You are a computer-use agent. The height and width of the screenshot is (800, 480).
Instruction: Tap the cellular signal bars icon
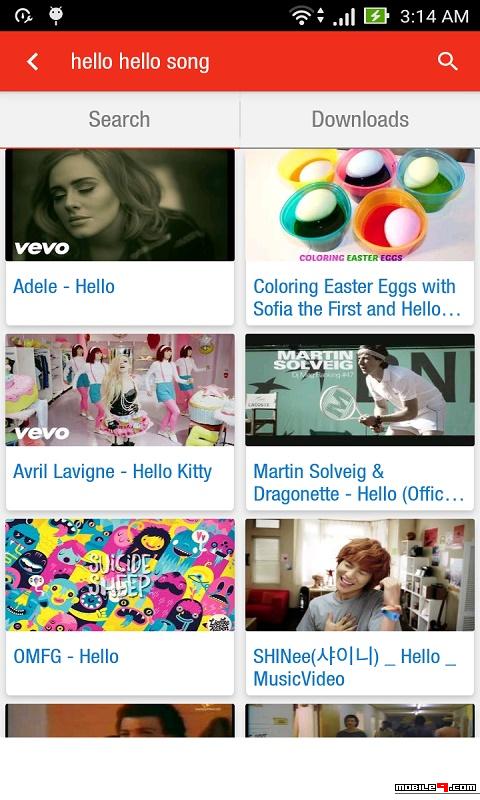click(344, 17)
